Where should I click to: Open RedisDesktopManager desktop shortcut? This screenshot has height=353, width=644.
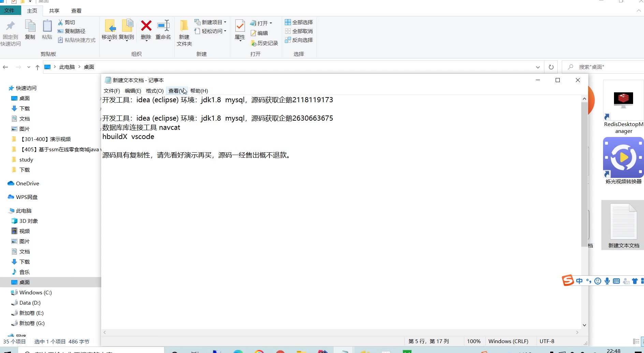point(624,108)
